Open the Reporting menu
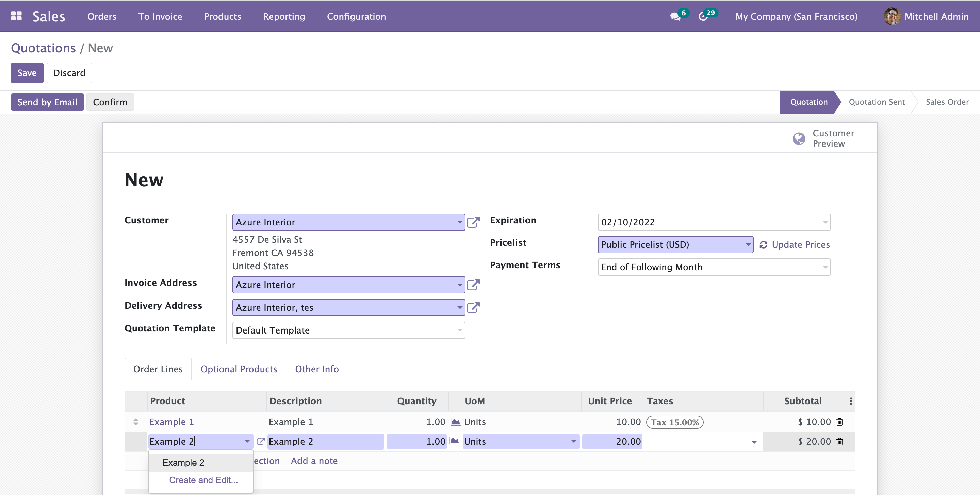 (x=284, y=16)
